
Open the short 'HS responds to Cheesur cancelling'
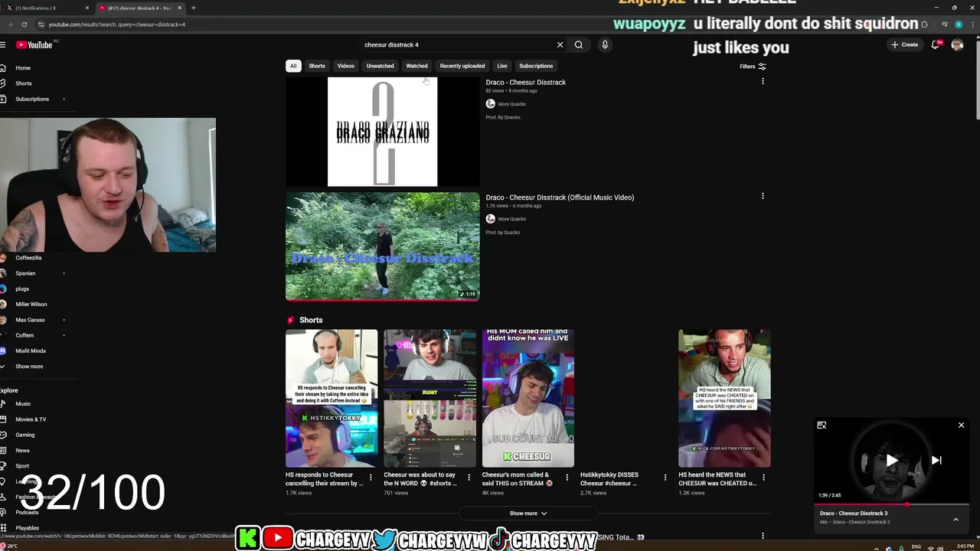point(332,399)
